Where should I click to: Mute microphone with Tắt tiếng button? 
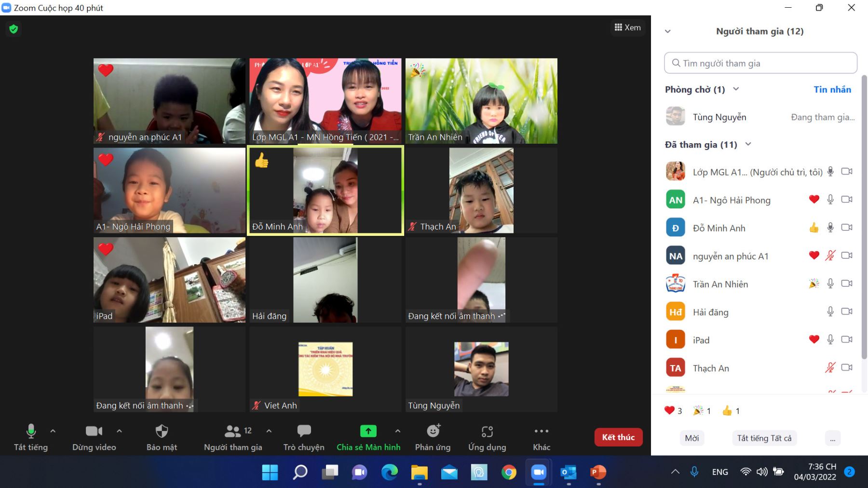31,432
